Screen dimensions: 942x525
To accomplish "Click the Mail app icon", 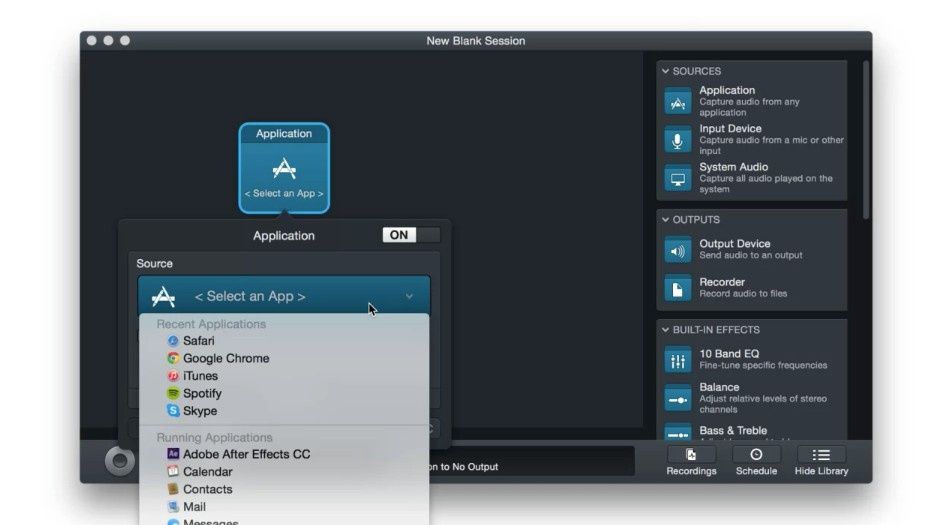I will click(x=173, y=506).
